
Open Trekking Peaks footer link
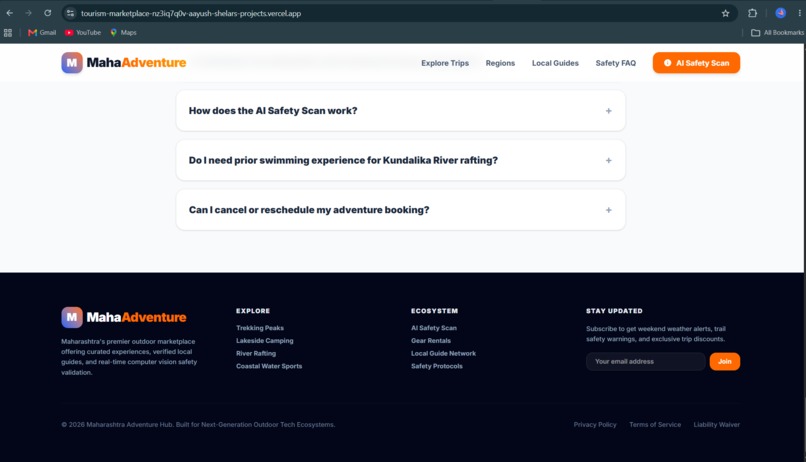click(x=260, y=328)
